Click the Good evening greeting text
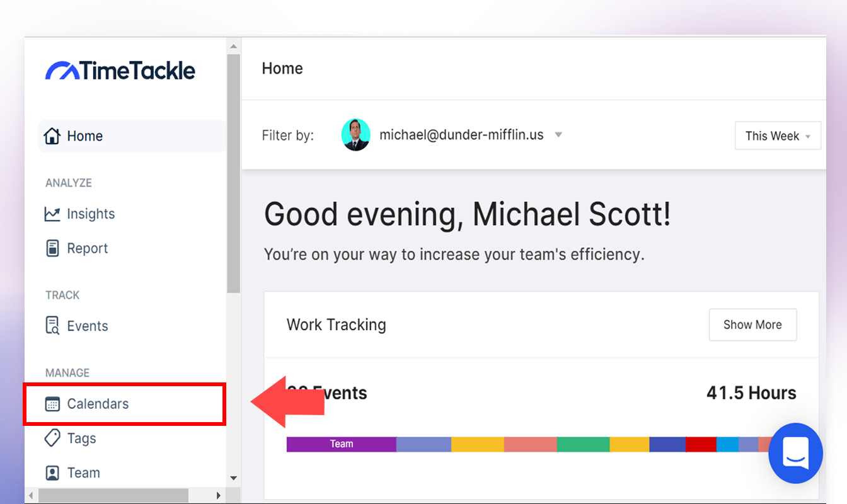 point(468,214)
